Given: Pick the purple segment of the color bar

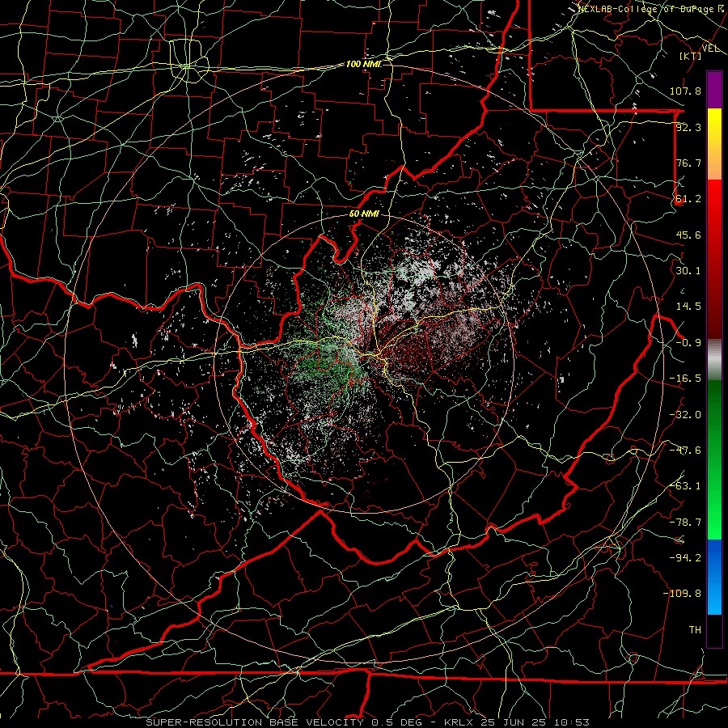Looking at the screenshot, I should click(x=714, y=90).
